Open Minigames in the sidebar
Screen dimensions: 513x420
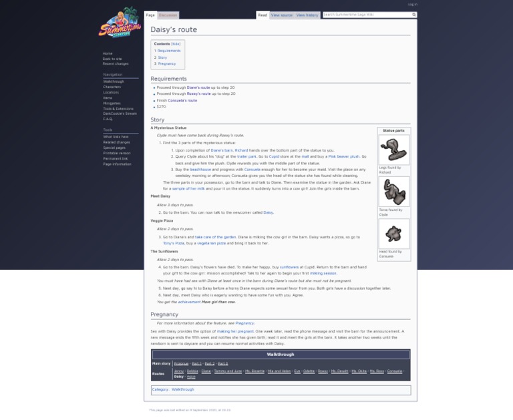[x=112, y=103]
